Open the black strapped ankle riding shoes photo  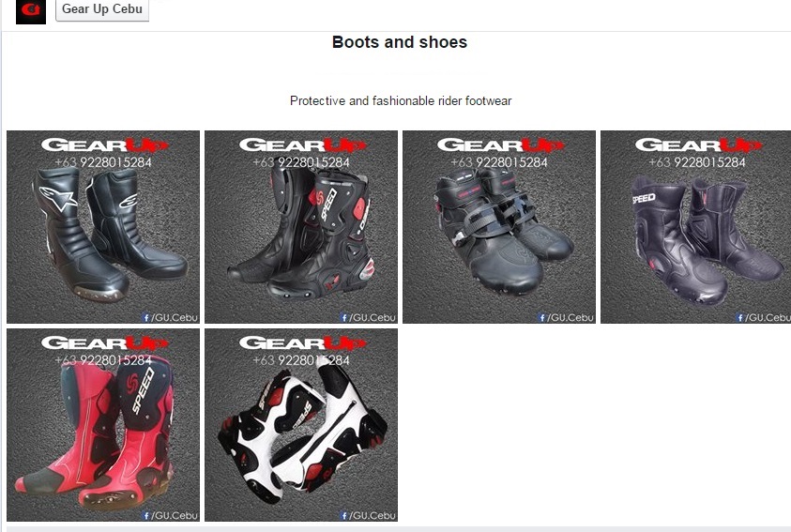(x=499, y=227)
